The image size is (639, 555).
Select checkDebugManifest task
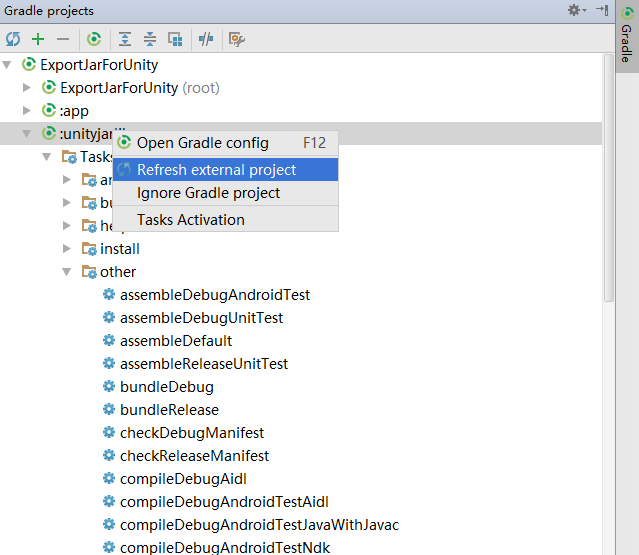pyautogui.click(x=183, y=433)
